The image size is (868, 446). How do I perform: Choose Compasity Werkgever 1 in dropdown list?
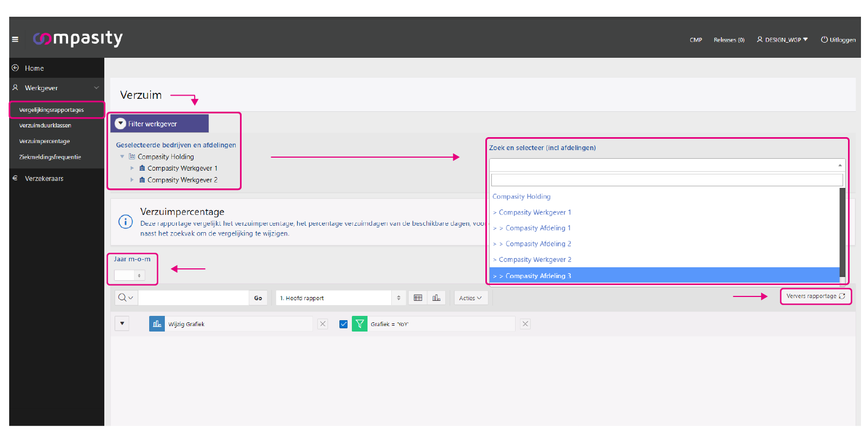point(664,212)
